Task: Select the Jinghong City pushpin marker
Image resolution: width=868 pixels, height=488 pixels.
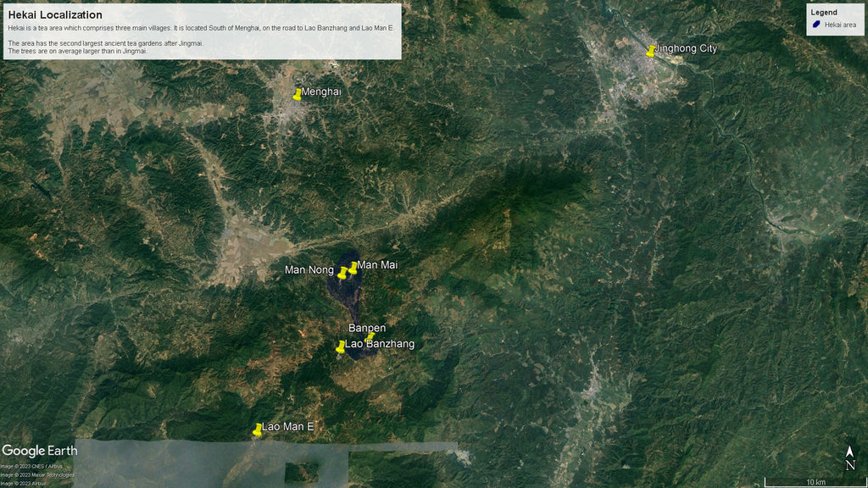Action: point(651,51)
